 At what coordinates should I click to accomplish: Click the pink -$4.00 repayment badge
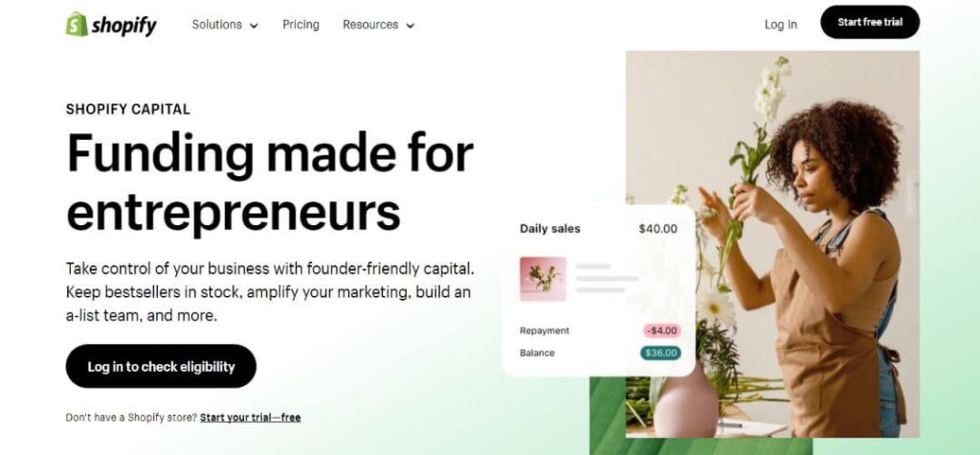(x=662, y=330)
